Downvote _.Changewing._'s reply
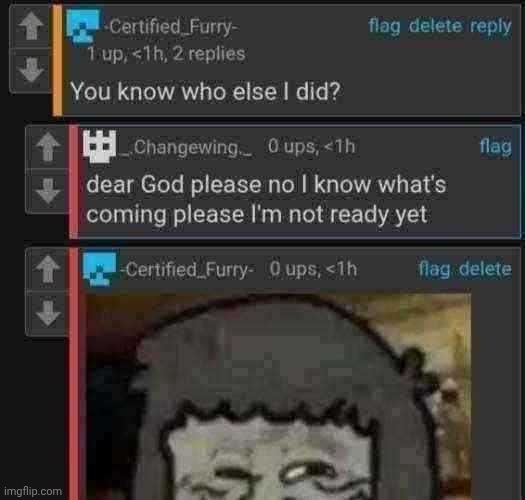Viewport: 525px width, 500px height. 48,191
